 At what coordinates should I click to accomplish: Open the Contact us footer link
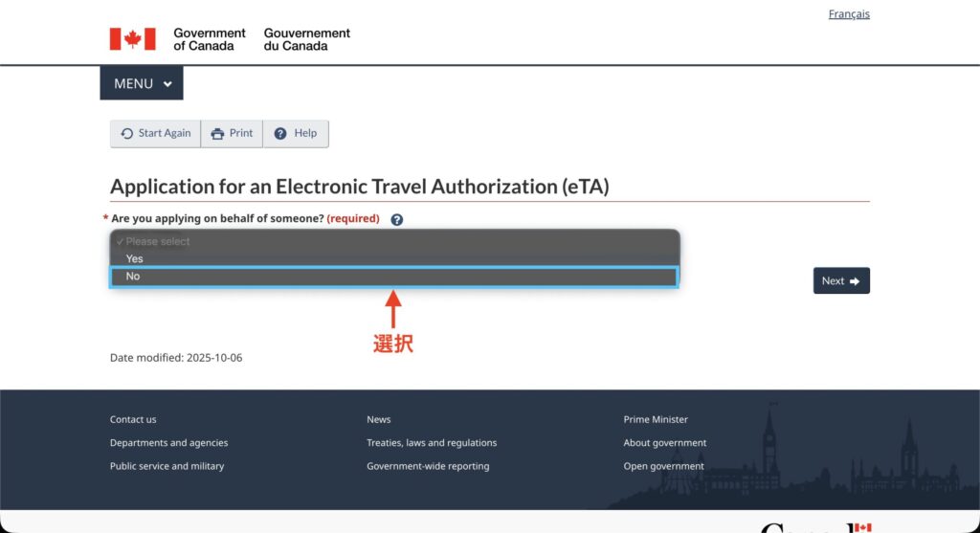click(133, 419)
